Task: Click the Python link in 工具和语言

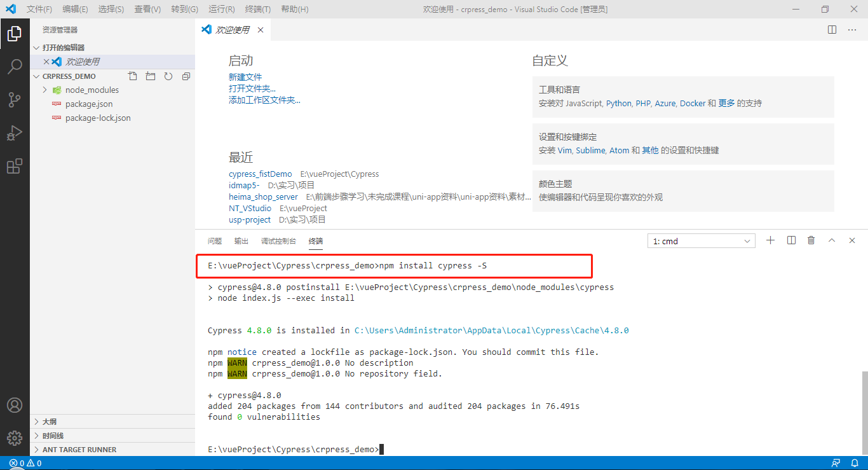Action: (x=619, y=103)
